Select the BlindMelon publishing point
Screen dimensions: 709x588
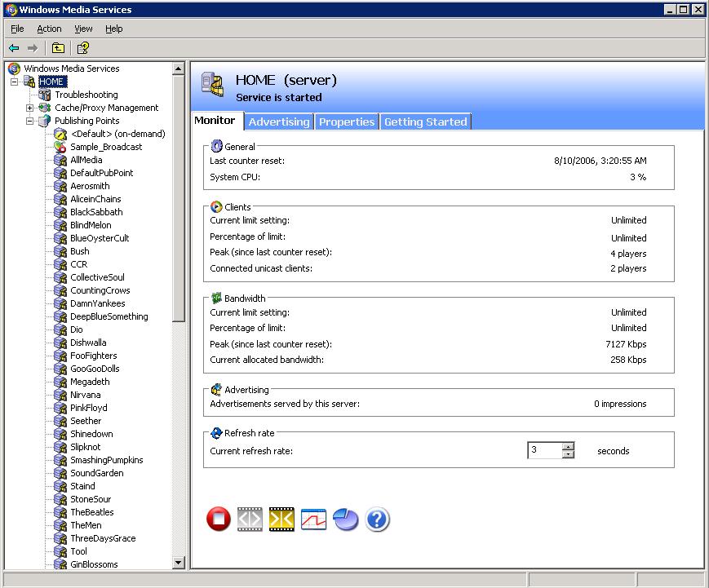tap(91, 226)
